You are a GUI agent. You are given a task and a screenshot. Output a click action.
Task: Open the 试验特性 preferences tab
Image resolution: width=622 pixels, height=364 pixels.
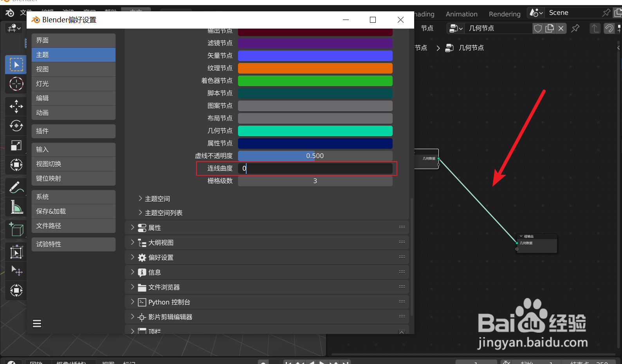[74, 244]
